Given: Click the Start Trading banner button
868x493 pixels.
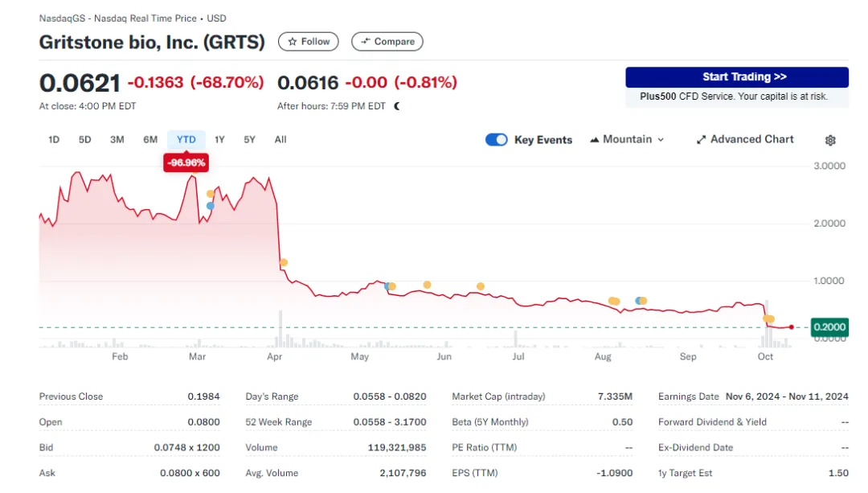Looking at the screenshot, I should coord(736,77).
